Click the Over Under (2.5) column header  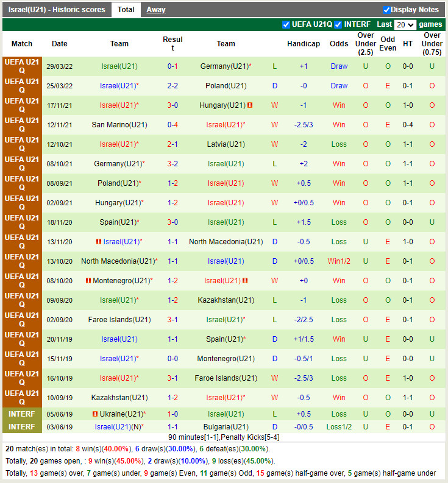point(366,44)
